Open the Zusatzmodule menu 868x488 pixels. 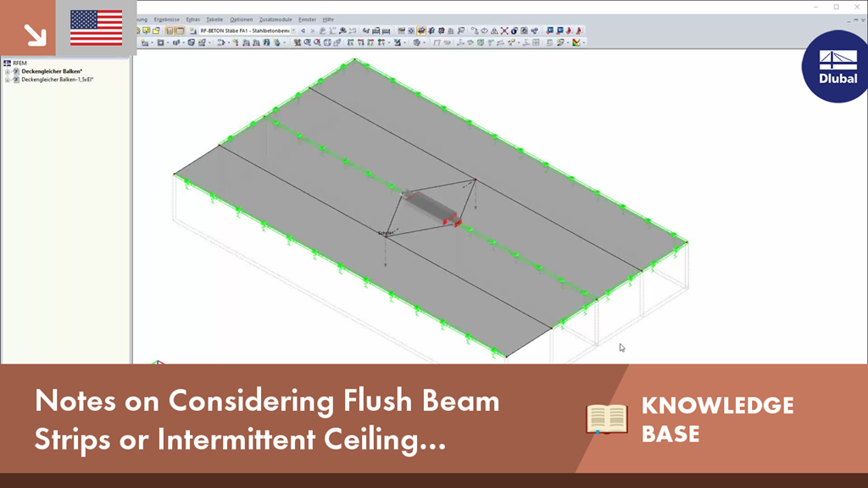[275, 19]
